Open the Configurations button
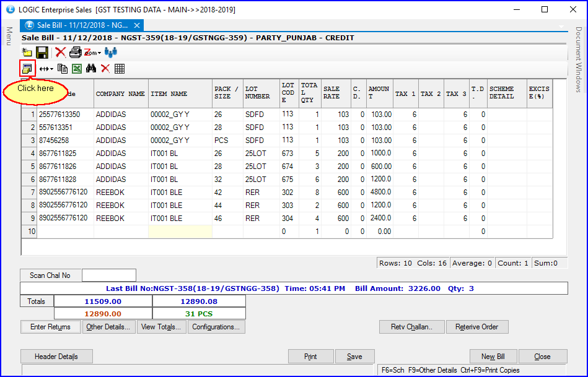The height and width of the screenshot is (377, 588). pyautogui.click(x=216, y=327)
